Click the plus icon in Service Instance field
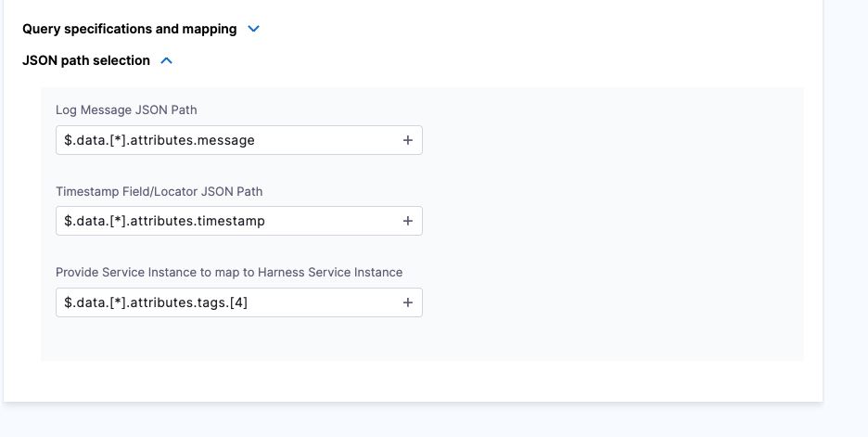The height and width of the screenshot is (437, 868). [x=407, y=302]
